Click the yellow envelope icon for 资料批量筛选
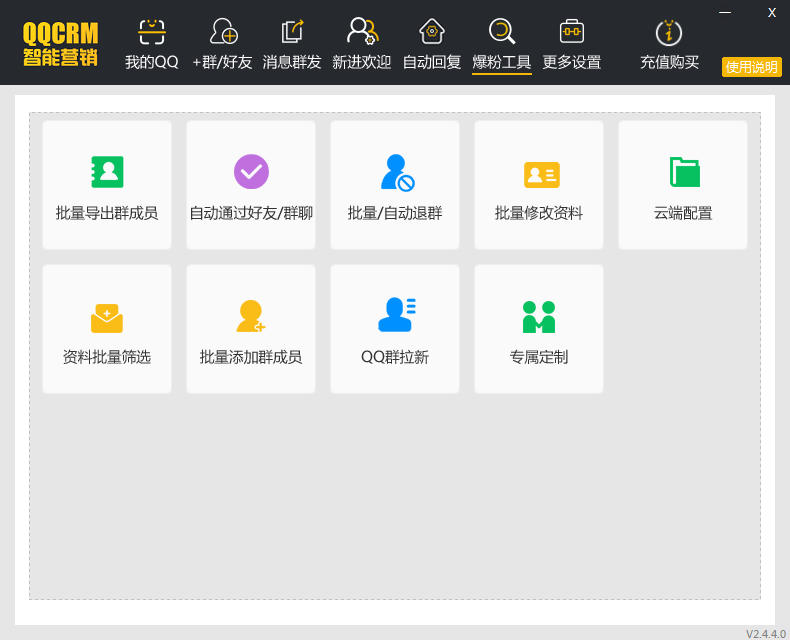Image resolution: width=790 pixels, height=640 pixels. [107, 318]
